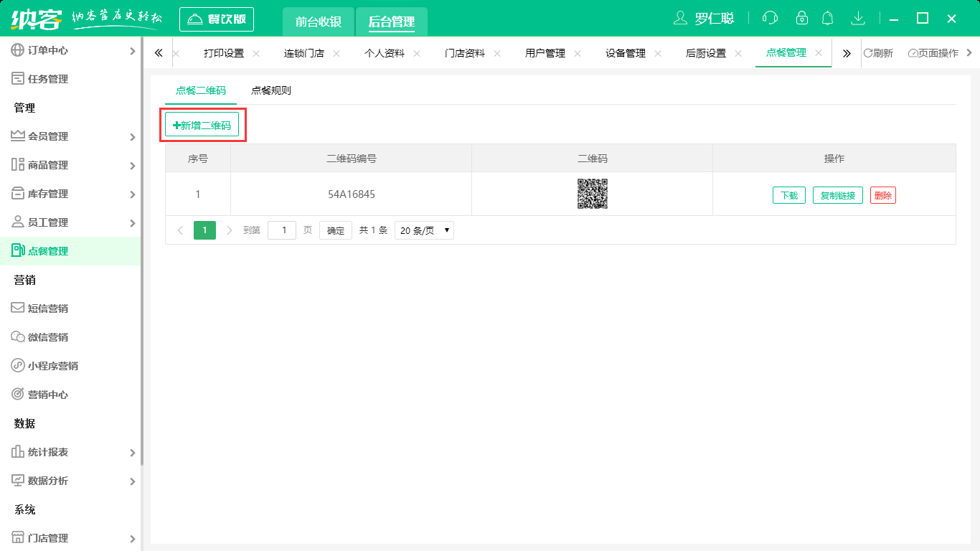Viewport: 980px width, 551px height.
Task: Click the 复制链接 button
Action: 837,195
